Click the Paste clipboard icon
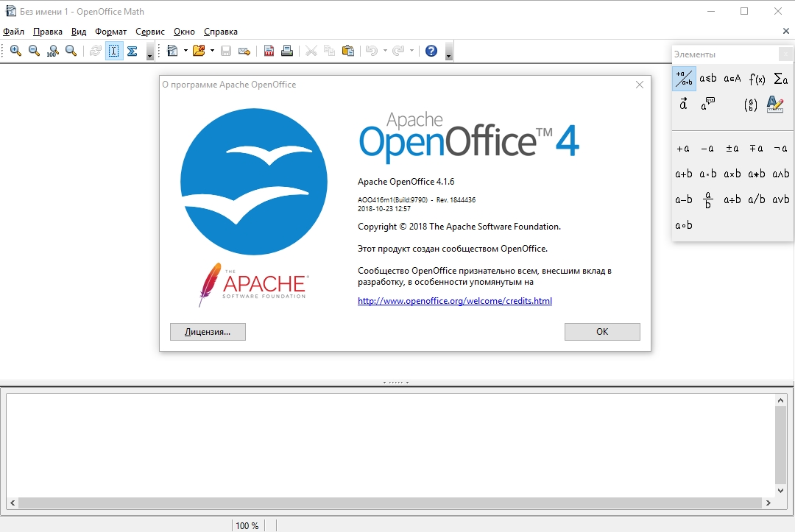Viewport: 795px width, 532px height. click(x=347, y=51)
